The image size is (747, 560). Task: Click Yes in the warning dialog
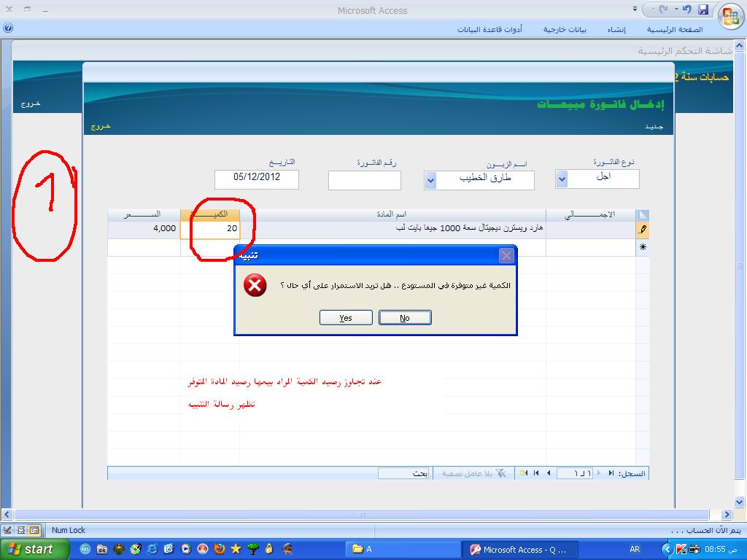pyautogui.click(x=346, y=318)
